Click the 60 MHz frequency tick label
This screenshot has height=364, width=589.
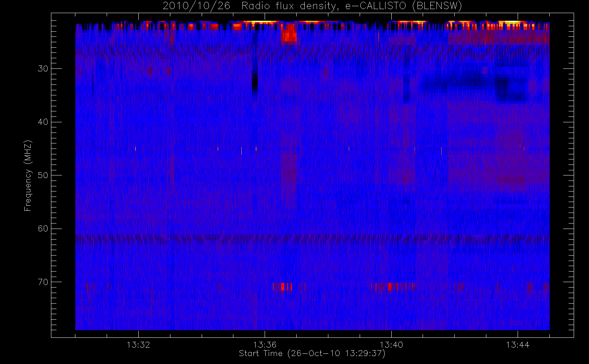pos(43,229)
